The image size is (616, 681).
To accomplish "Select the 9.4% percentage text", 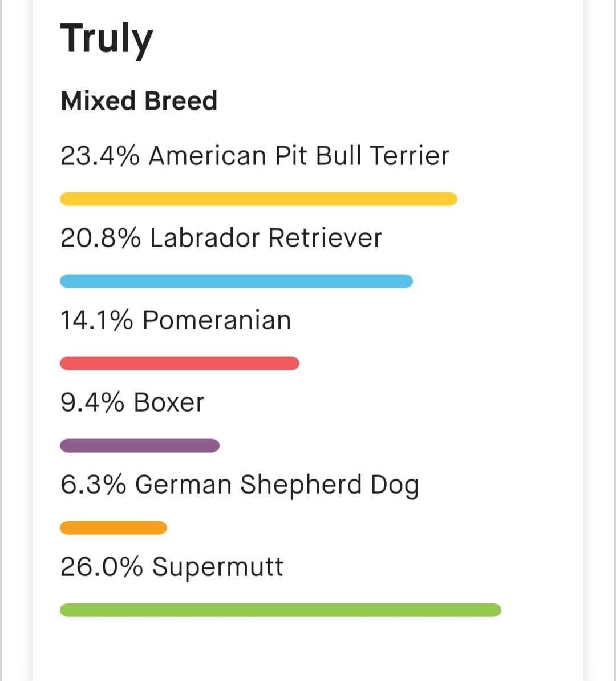I will click(x=92, y=402).
